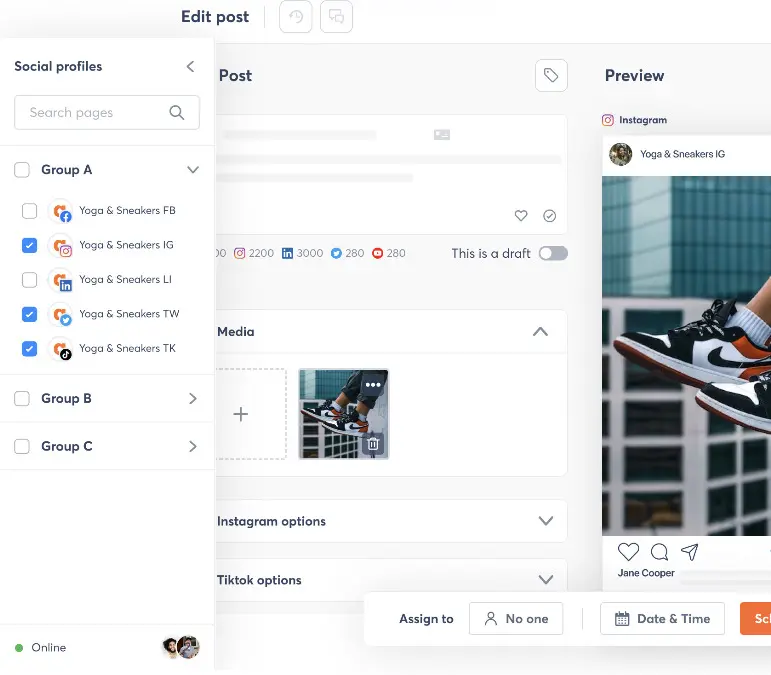The width and height of the screenshot is (771, 675).
Task: Select the Yoga & Sneakers TW profile name
Action: tap(129, 314)
